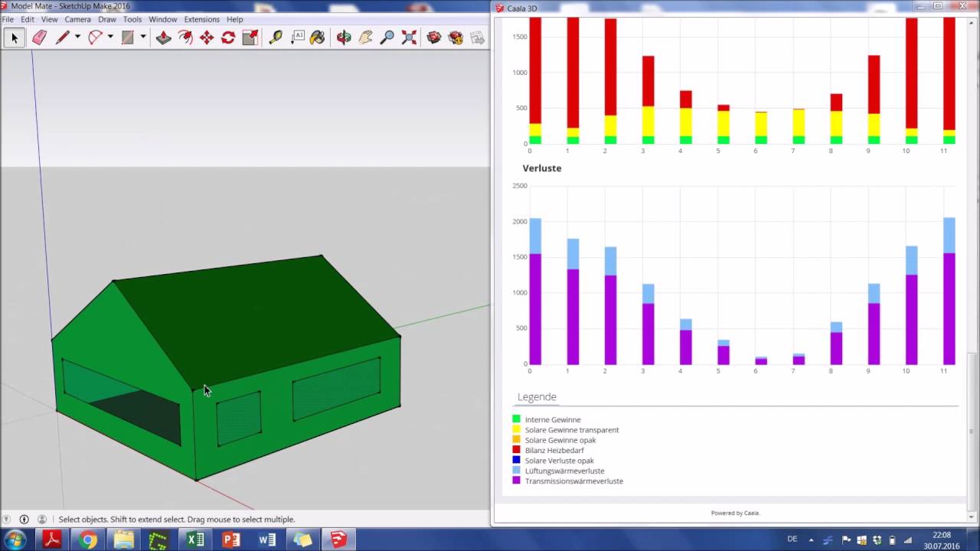This screenshot has width=980, height=551.
Task: Pick the Tape Measure tool
Action: pos(276,37)
